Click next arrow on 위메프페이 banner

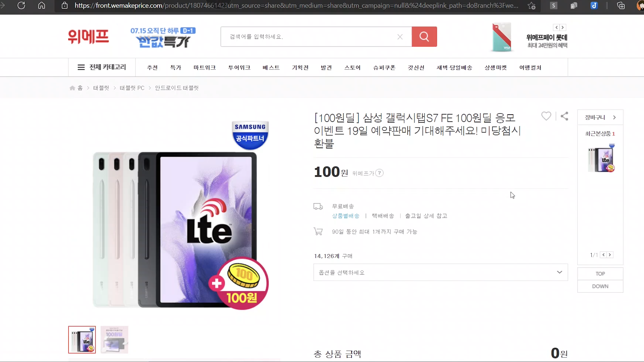pos(563,27)
